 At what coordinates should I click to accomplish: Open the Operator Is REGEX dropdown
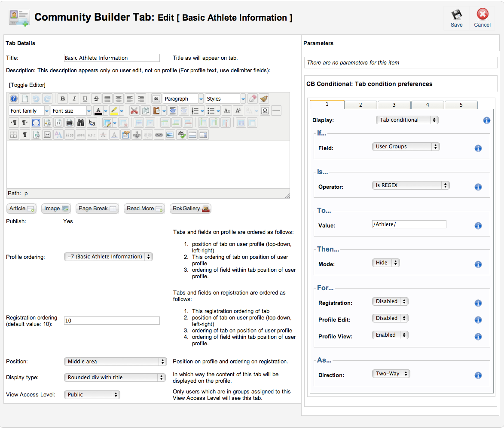(411, 185)
